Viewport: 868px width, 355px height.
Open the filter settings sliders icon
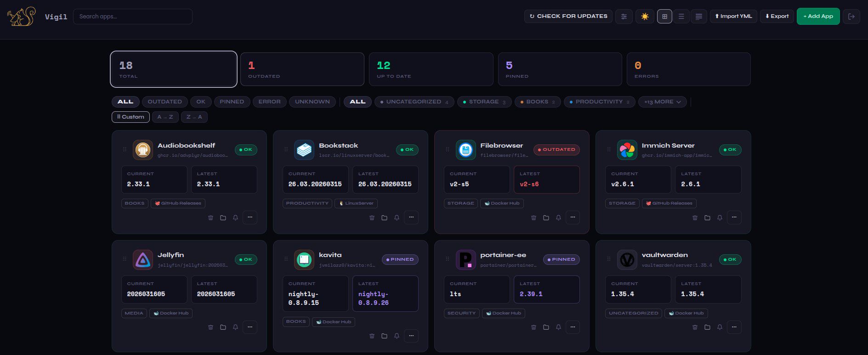pos(624,17)
